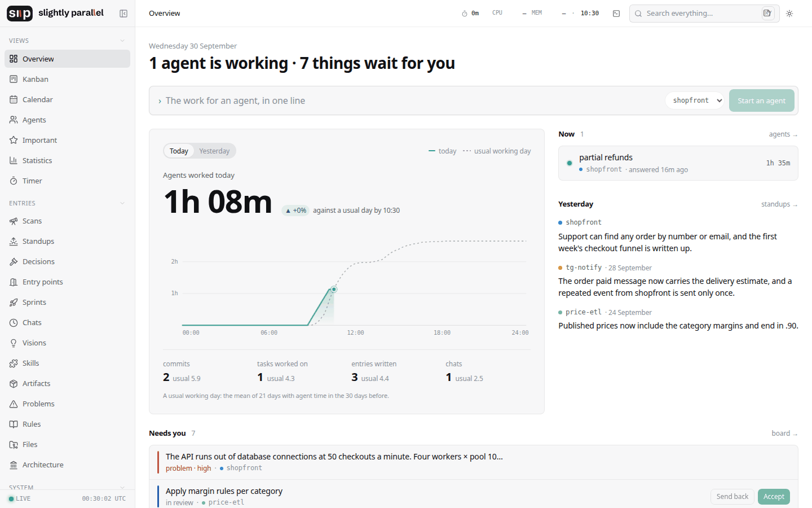812x508 pixels.
Task: Click the Start an agent button
Action: pos(761,100)
